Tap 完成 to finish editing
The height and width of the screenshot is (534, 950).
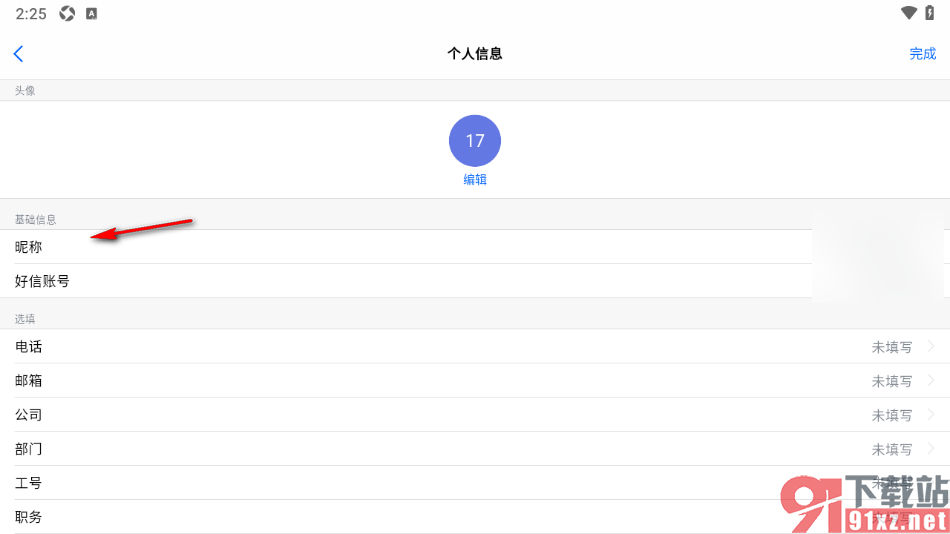coord(922,54)
